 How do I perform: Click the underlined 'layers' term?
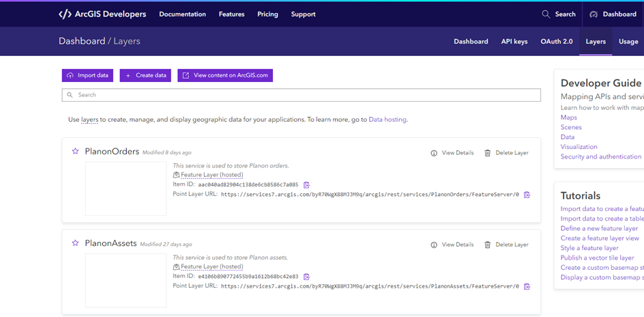coord(89,120)
